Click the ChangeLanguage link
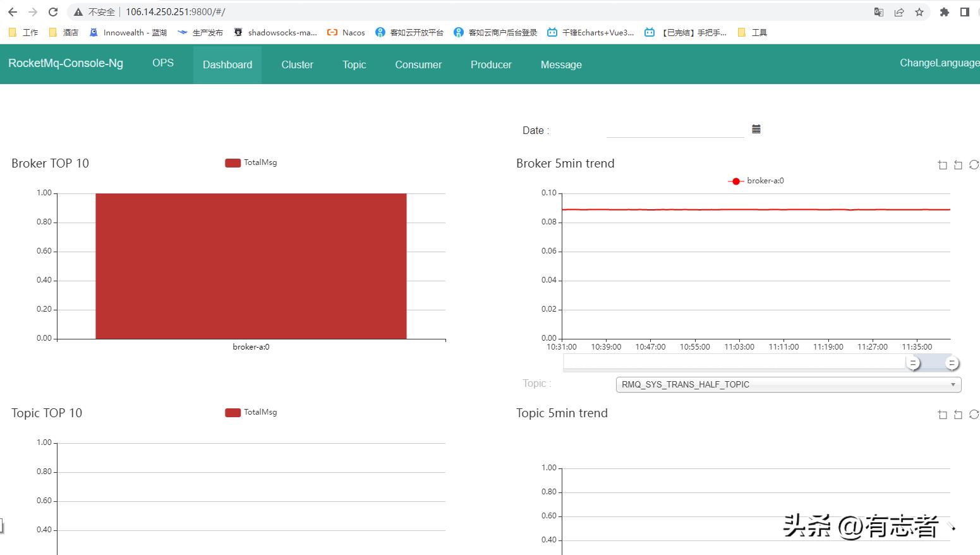The image size is (980, 555). pos(939,63)
